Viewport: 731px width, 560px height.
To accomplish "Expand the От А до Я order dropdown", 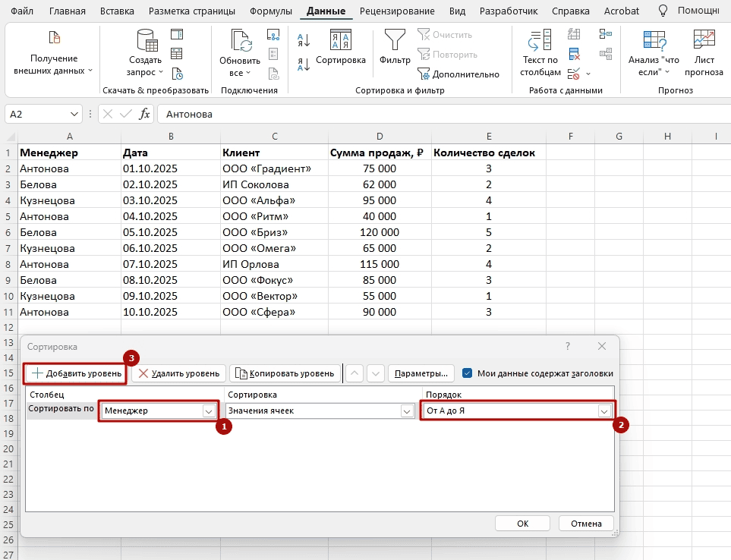I will pos(604,411).
